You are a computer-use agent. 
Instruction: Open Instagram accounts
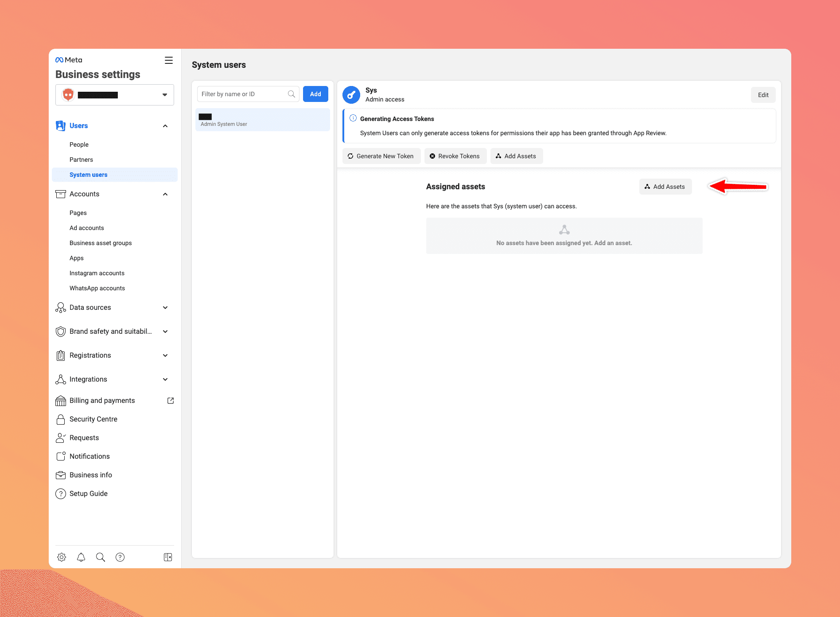click(97, 273)
